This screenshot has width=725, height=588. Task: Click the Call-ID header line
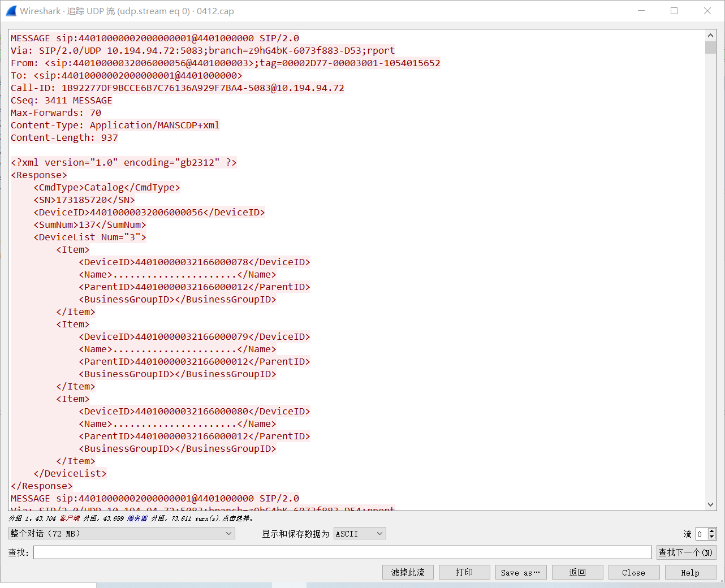pyautogui.click(x=178, y=88)
